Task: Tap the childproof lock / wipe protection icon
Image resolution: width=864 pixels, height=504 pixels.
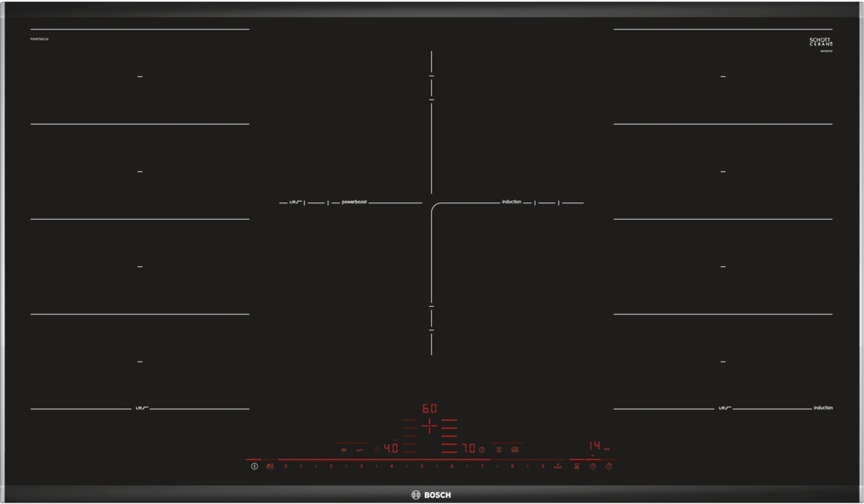Action: pos(269,467)
